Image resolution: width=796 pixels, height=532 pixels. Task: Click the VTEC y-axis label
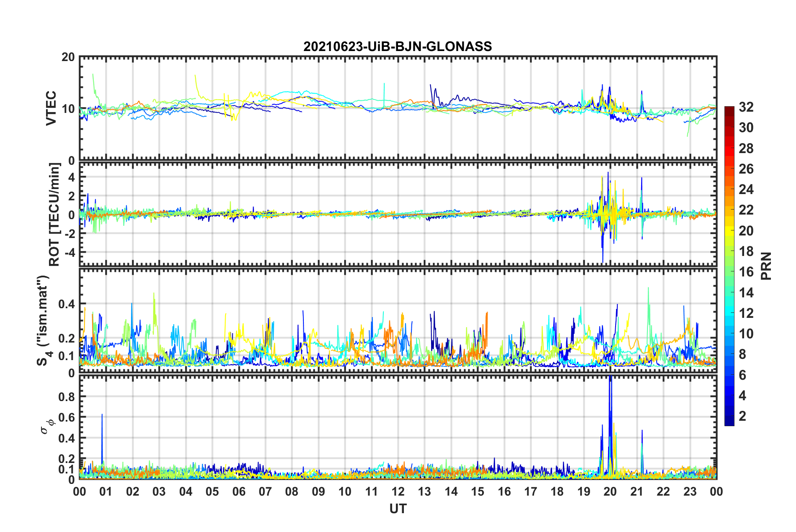pos(51,108)
